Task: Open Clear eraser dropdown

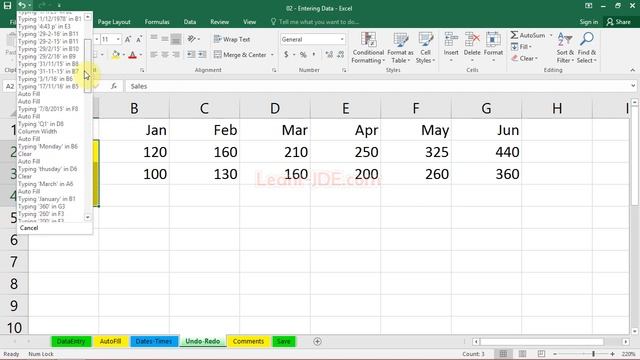Action: point(524,58)
